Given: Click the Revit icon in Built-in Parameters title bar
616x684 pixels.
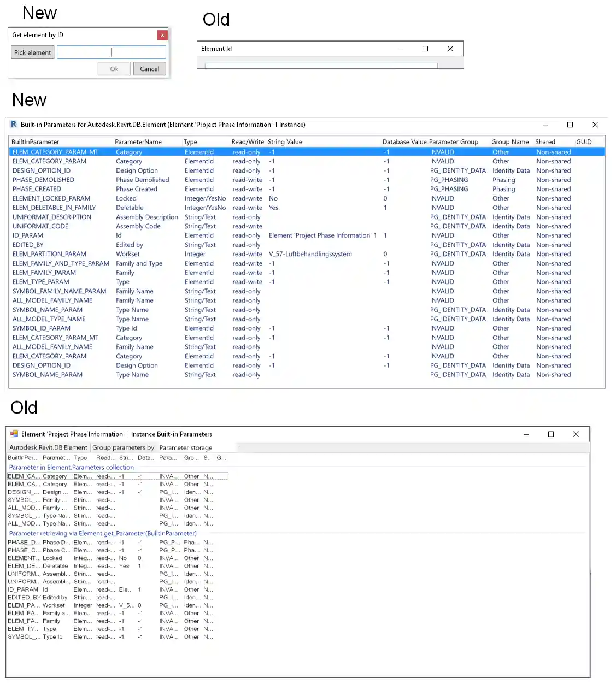Looking at the screenshot, I should tap(14, 125).
